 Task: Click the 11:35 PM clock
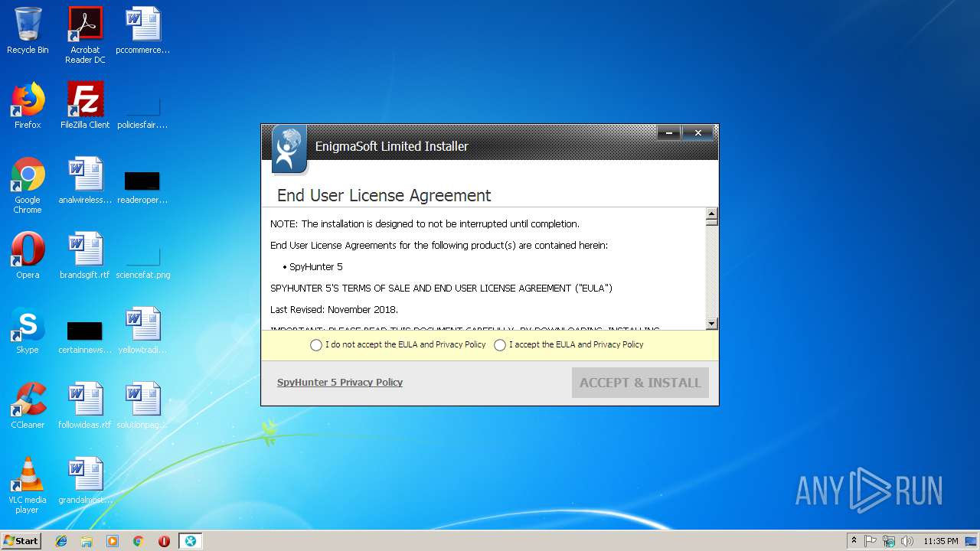(x=940, y=541)
